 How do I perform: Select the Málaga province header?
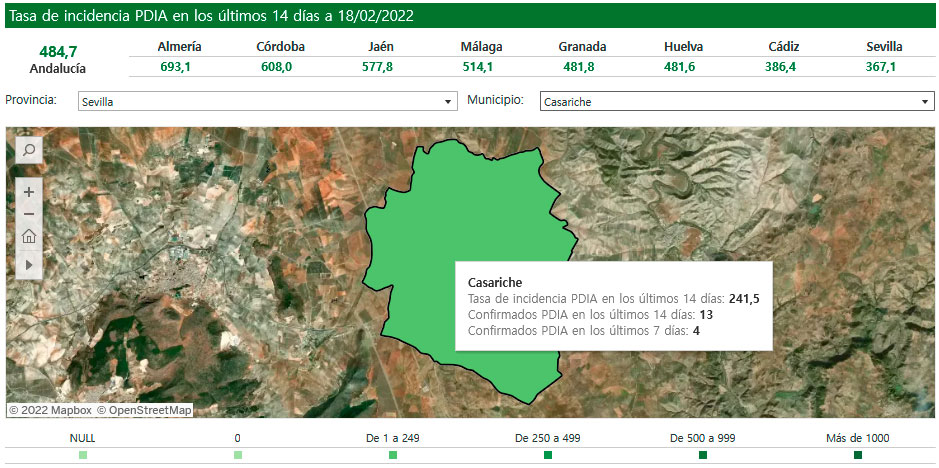pyautogui.click(x=482, y=47)
